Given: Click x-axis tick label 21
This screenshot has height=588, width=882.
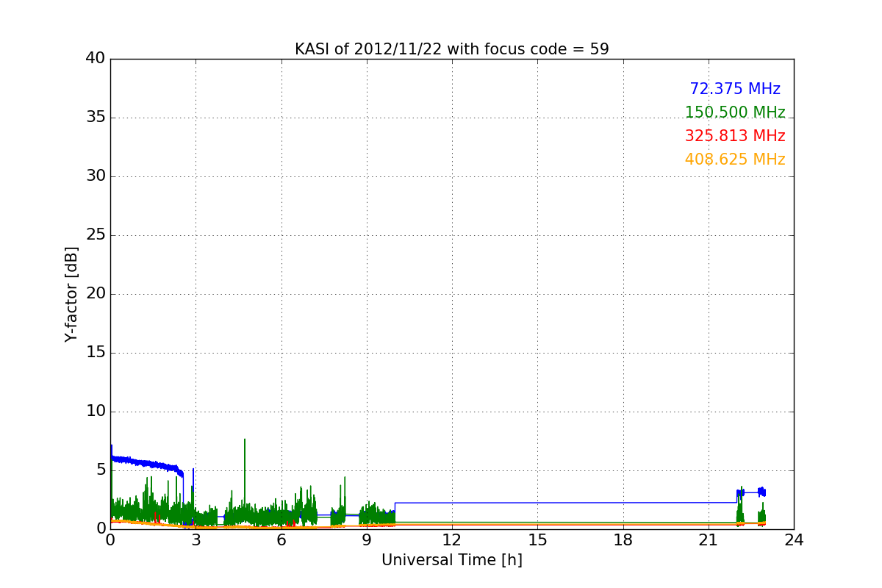Looking at the screenshot, I should coord(709,540).
